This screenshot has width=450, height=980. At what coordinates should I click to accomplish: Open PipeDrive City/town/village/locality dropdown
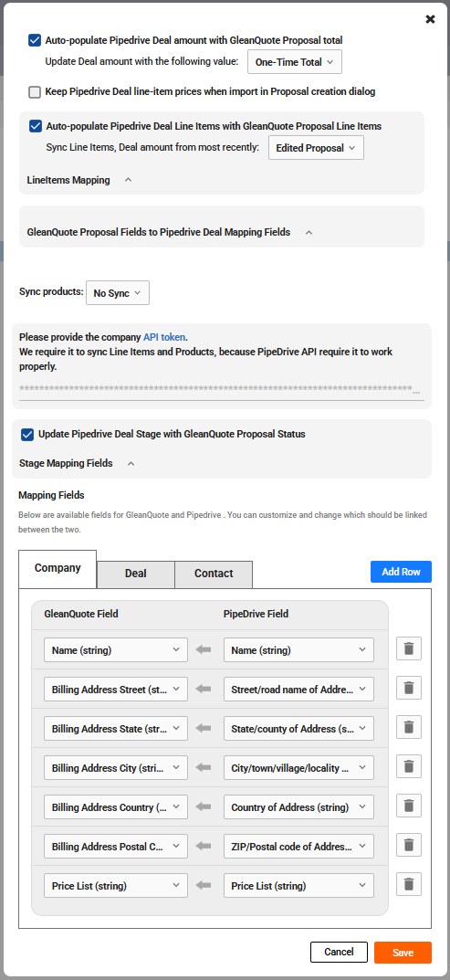coord(298,767)
